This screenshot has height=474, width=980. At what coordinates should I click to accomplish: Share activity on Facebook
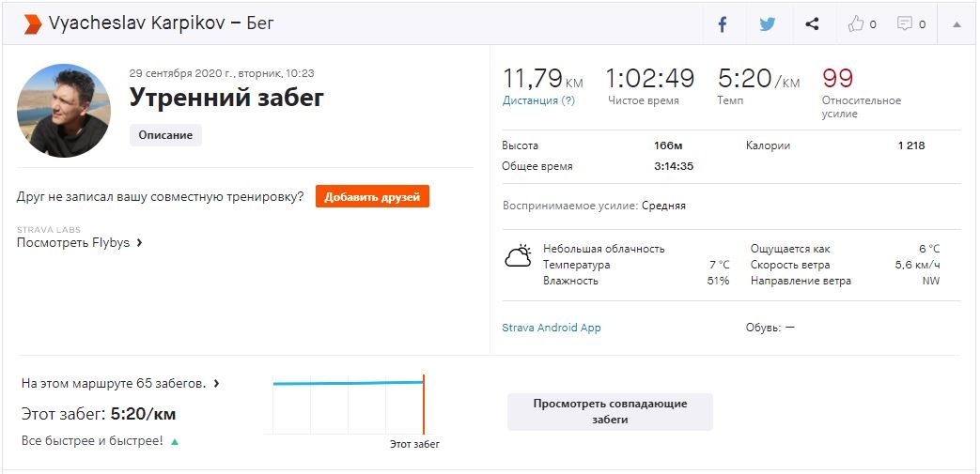click(723, 24)
